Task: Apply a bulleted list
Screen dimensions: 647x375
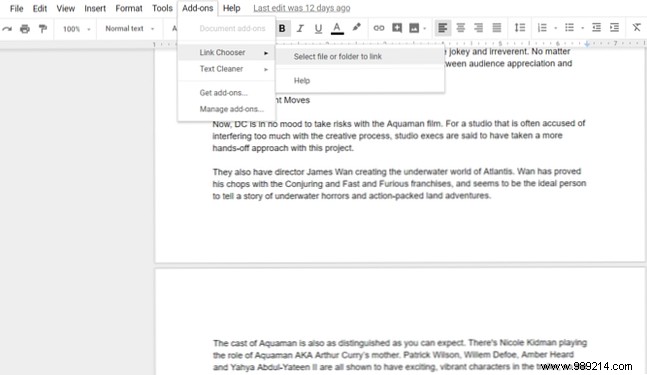Action: tap(569, 28)
